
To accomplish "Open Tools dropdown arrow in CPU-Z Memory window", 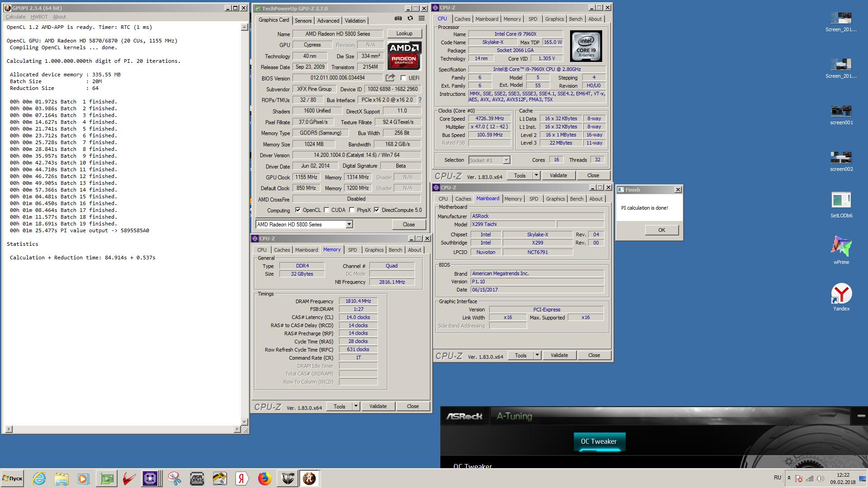I will coord(356,406).
